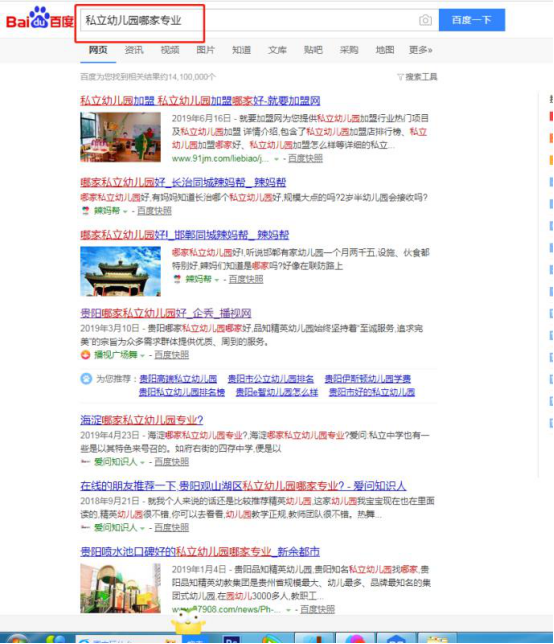
Task: Expand dropdown arrow next to 辣妈帮 under 长治 result
Action: [x=125, y=212]
